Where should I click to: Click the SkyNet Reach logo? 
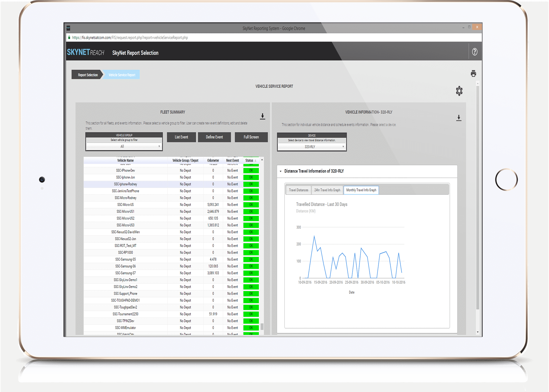tap(85, 52)
